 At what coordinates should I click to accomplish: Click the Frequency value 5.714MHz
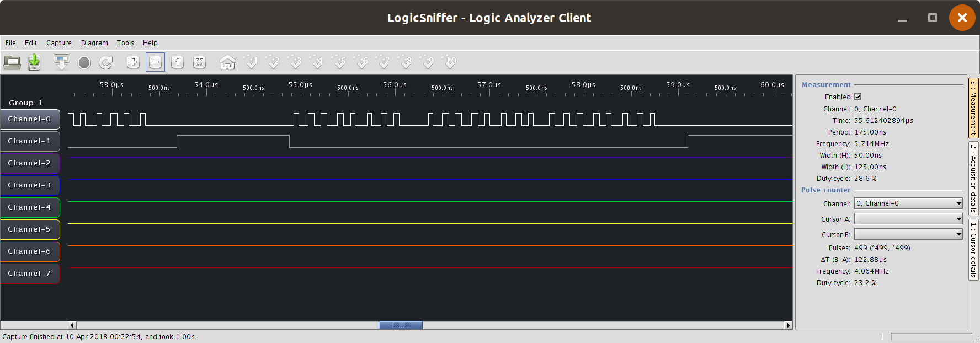[871, 144]
